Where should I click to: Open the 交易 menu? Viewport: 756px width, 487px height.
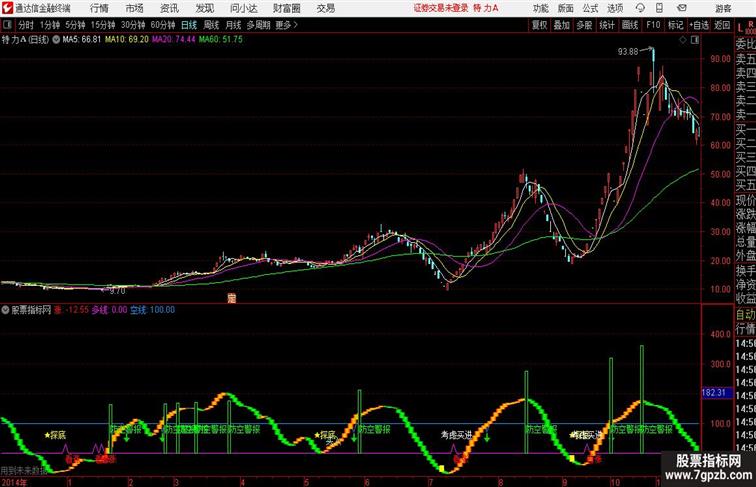325,8
